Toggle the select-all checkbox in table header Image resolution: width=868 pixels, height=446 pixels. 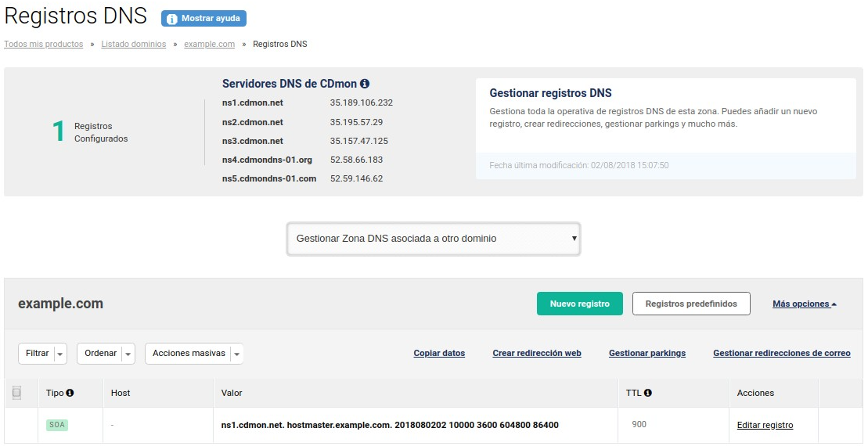pos(16,393)
